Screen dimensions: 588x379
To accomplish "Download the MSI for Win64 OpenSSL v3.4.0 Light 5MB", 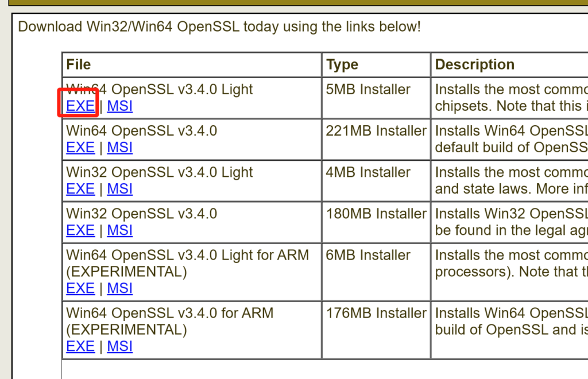I will click(x=119, y=106).
